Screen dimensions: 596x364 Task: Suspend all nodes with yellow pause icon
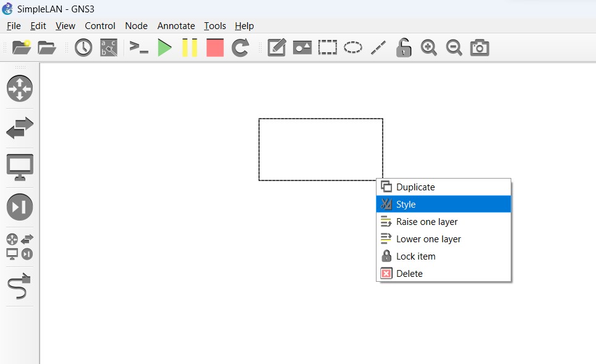click(190, 48)
